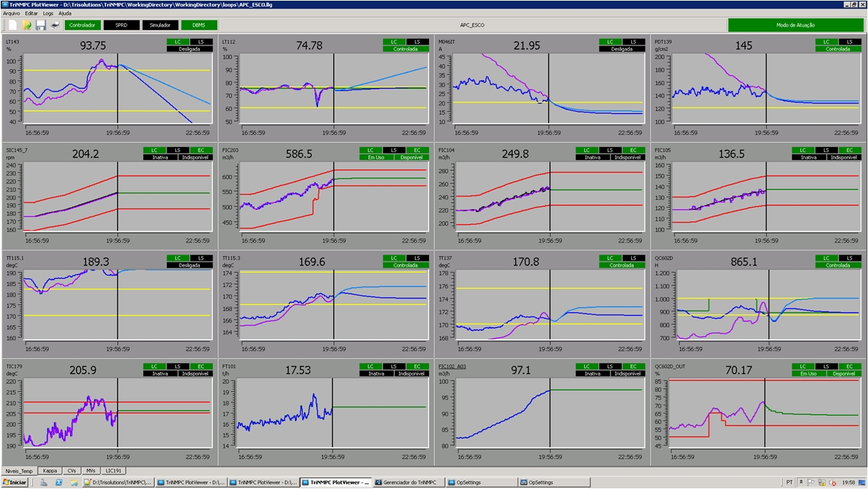Click the 93.75 value of LT143
868x489 pixels.
pyautogui.click(x=93, y=45)
